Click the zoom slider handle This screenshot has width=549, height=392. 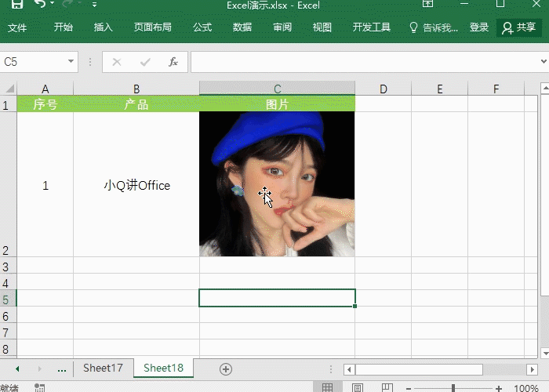(453, 387)
